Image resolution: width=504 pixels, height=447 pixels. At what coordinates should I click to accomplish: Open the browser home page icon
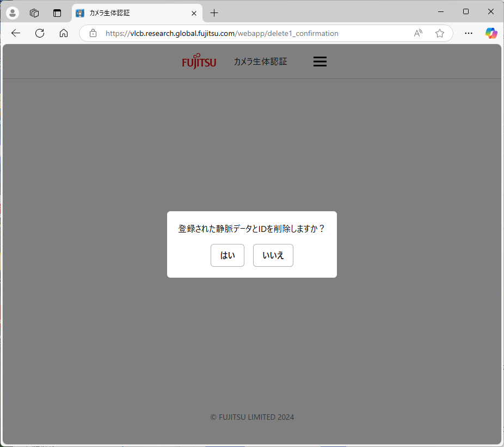(64, 33)
